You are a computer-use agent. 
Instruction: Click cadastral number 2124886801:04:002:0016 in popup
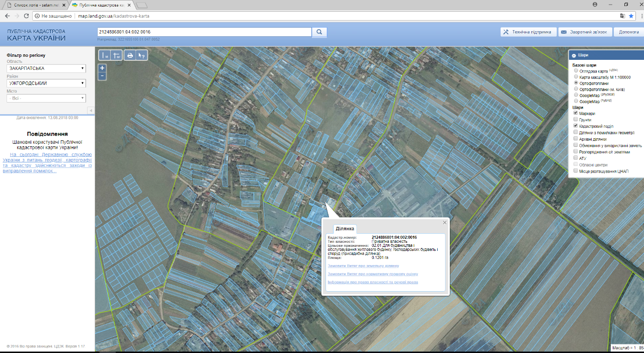394,237
